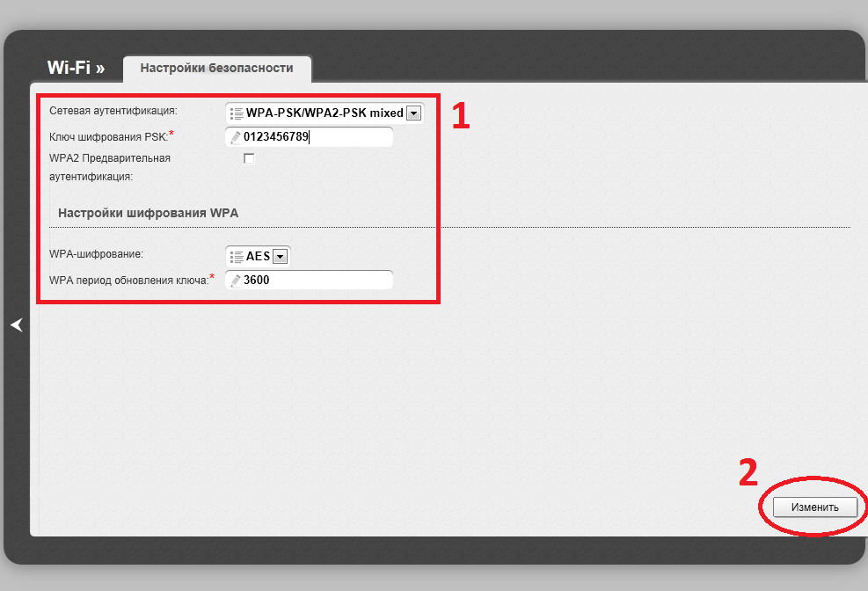Click the 'Настройки шифрования WPA' heading

[148, 213]
